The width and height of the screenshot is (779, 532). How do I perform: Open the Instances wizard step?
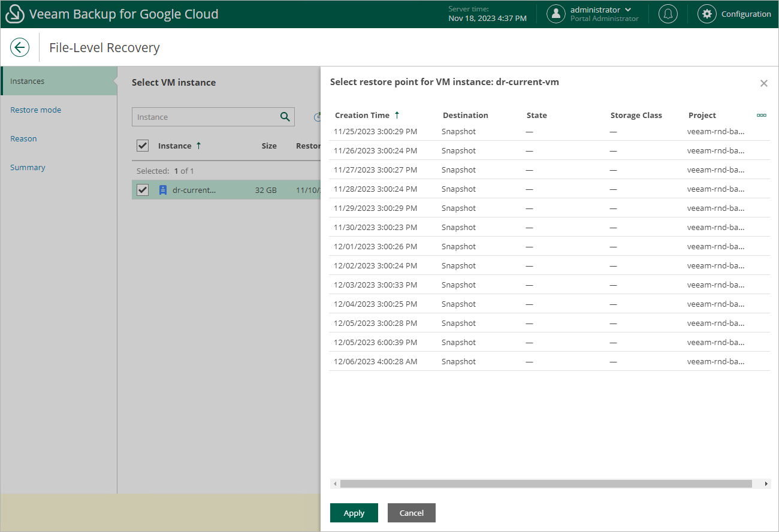[59, 81]
